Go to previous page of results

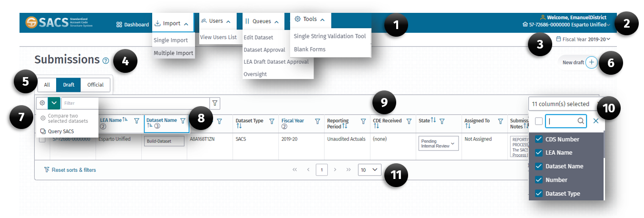[308, 169]
